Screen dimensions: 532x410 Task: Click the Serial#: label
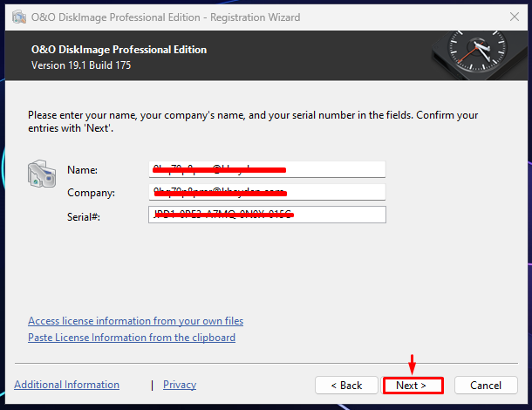tap(84, 216)
